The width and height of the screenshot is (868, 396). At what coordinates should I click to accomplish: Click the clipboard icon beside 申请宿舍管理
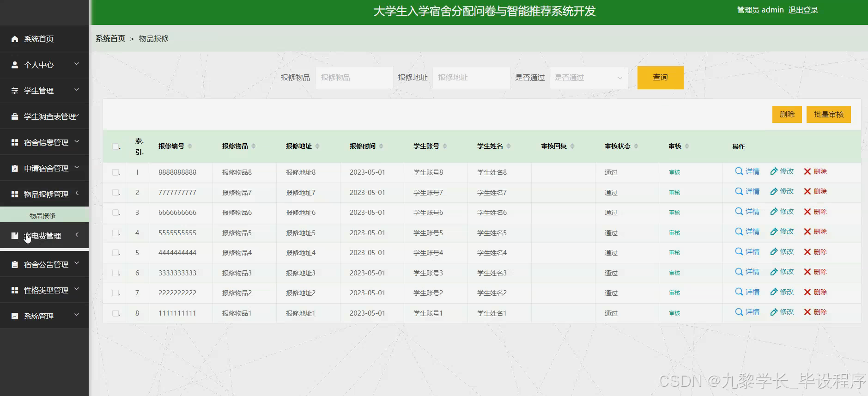pos(15,168)
